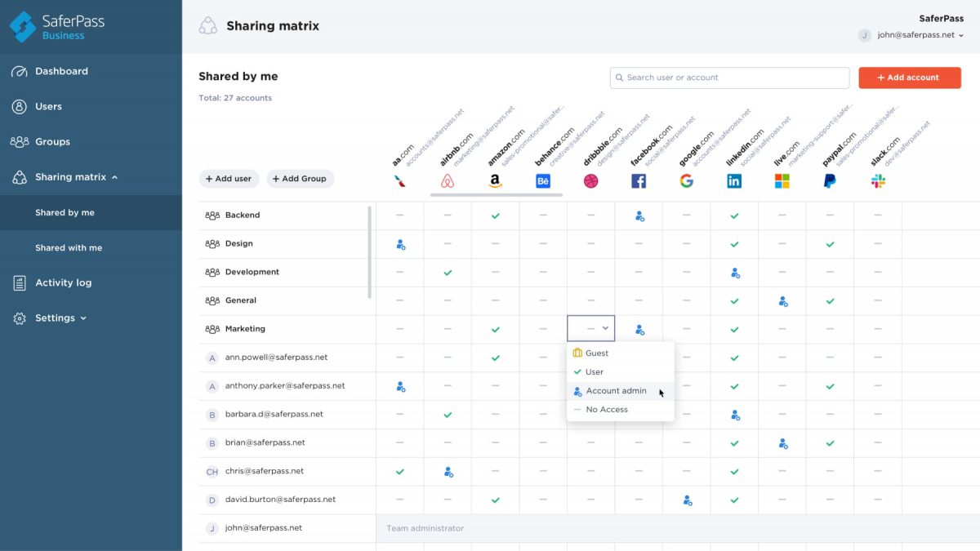Select the LinkedIn account icon
This screenshot has height=551, width=980.
tap(733, 180)
